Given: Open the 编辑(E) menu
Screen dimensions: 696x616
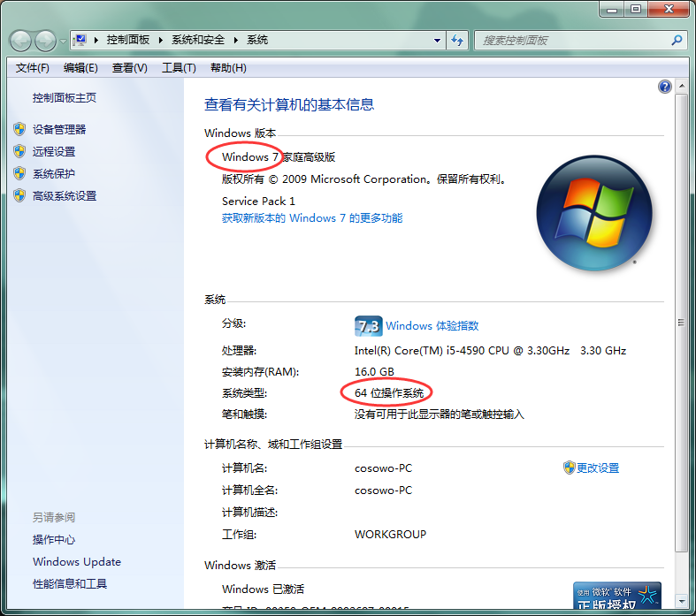Looking at the screenshot, I should pyautogui.click(x=80, y=68).
